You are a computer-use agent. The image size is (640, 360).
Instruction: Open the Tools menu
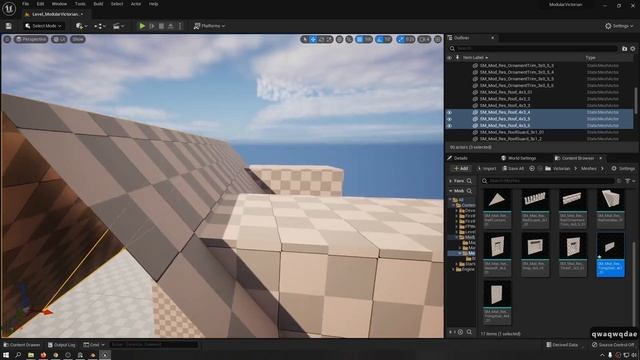click(x=80, y=4)
